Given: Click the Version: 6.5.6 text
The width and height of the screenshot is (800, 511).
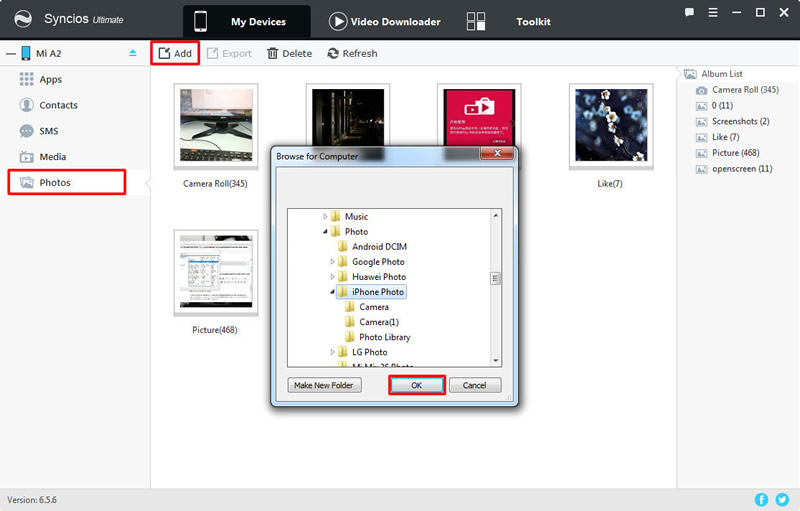Looking at the screenshot, I should (x=32, y=500).
